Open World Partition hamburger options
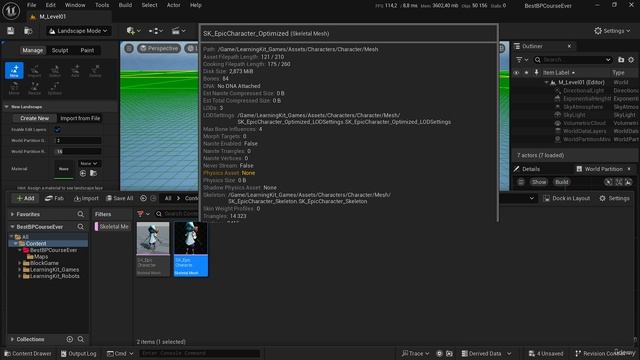 [x=521, y=182]
